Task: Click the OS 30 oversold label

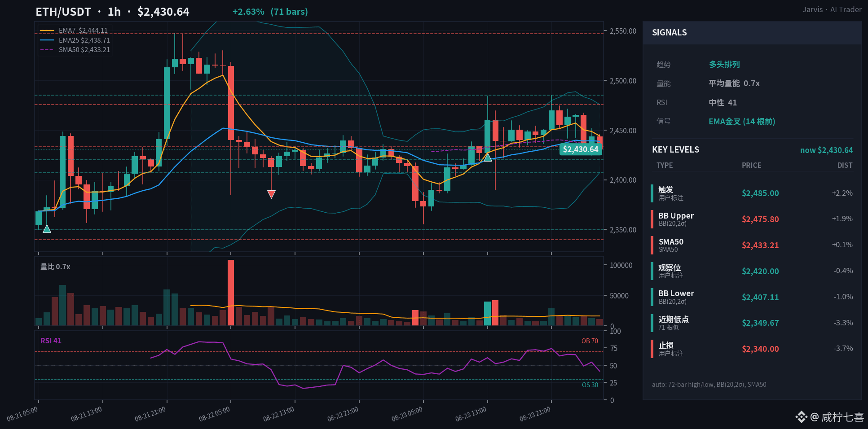Action: click(590, 385)
